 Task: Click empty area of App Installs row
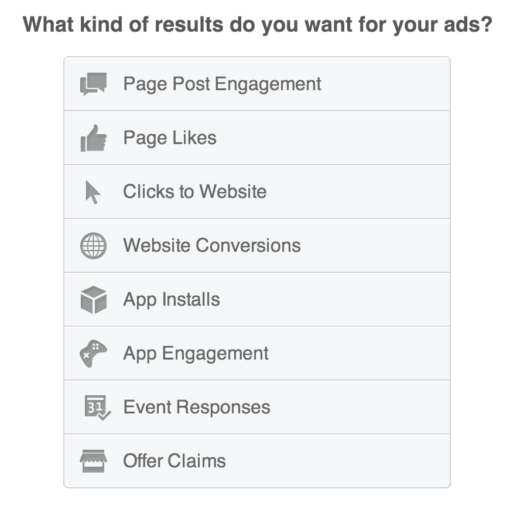click(334, 299)
